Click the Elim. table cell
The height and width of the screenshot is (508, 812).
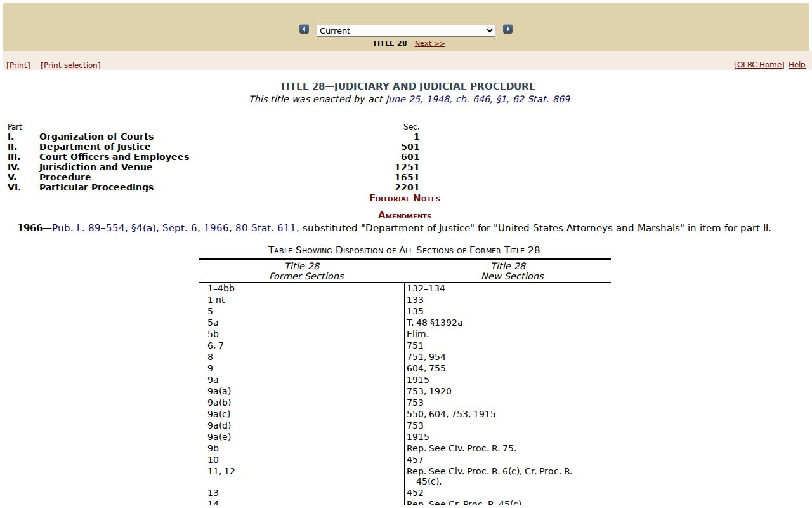point(417,334)
